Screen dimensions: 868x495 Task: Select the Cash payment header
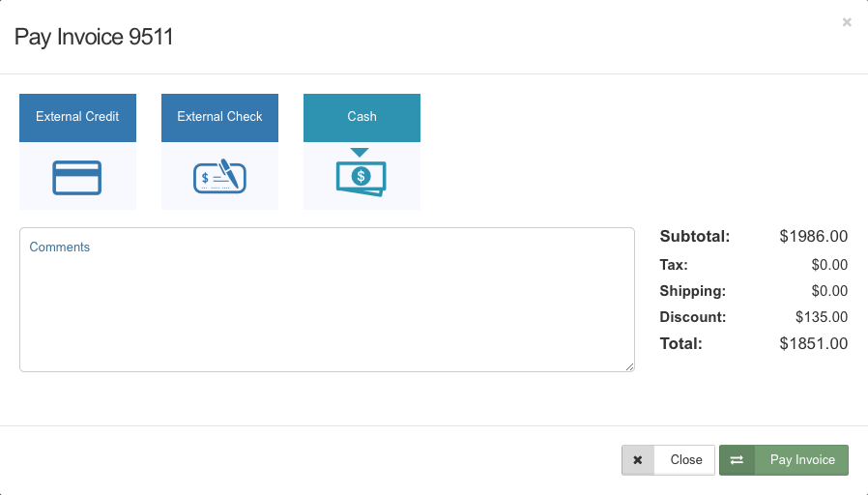[362, 117]
